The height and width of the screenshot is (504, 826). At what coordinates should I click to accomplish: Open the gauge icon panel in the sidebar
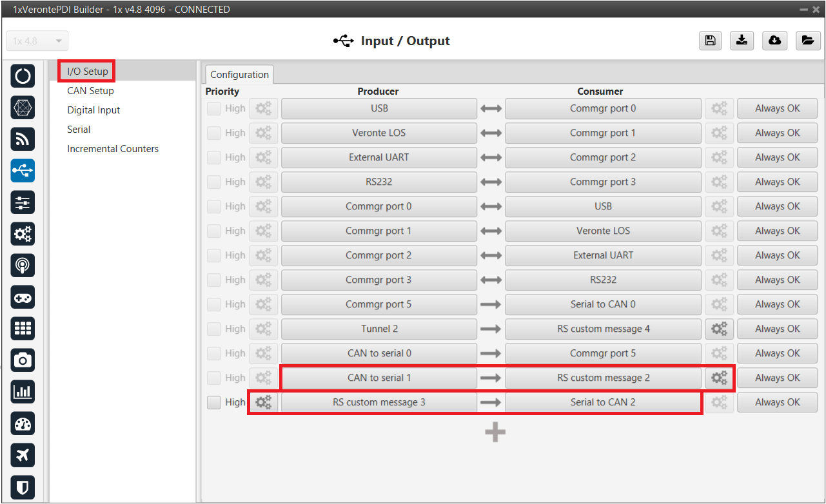23,423
